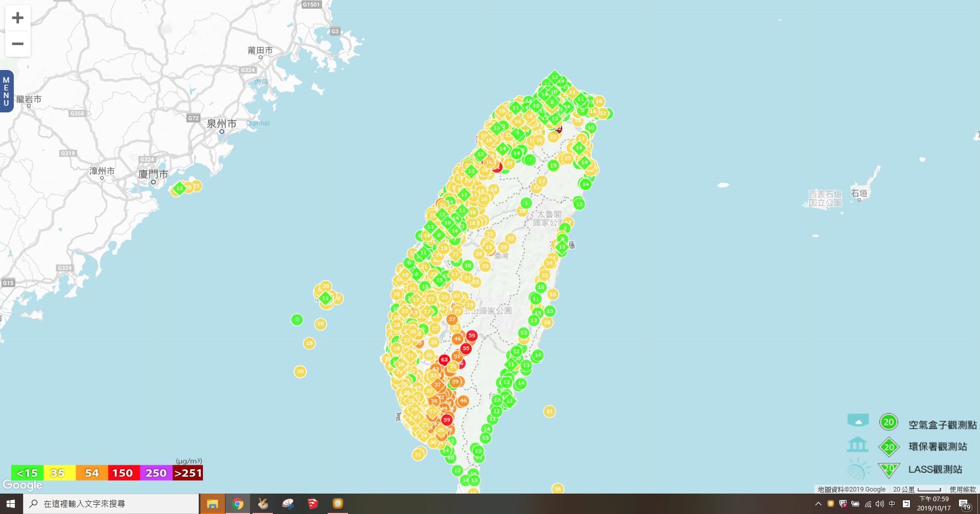The width and height of the screenshot is (980, 514).
Task: Click the LASS觀測站 legend label
Action: 935,469
